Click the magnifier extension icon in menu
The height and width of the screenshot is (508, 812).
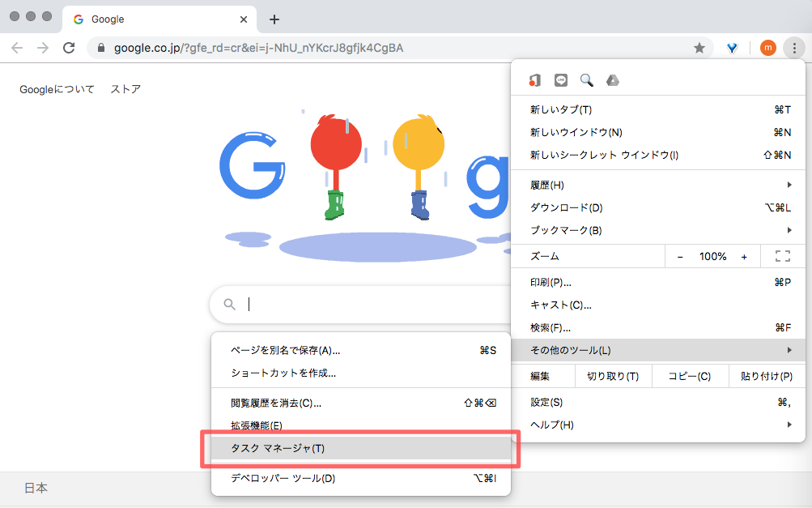(587, 80)
